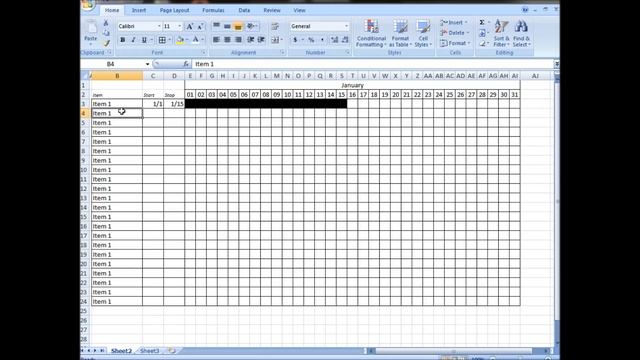Click the Cut scissors icon
The height and width of the screenshot is (360, 640).
click(x=106, y=23)
